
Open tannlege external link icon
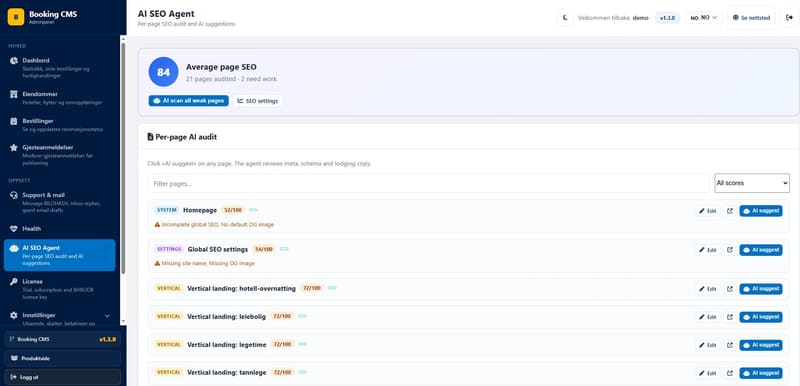coord(730,373)
